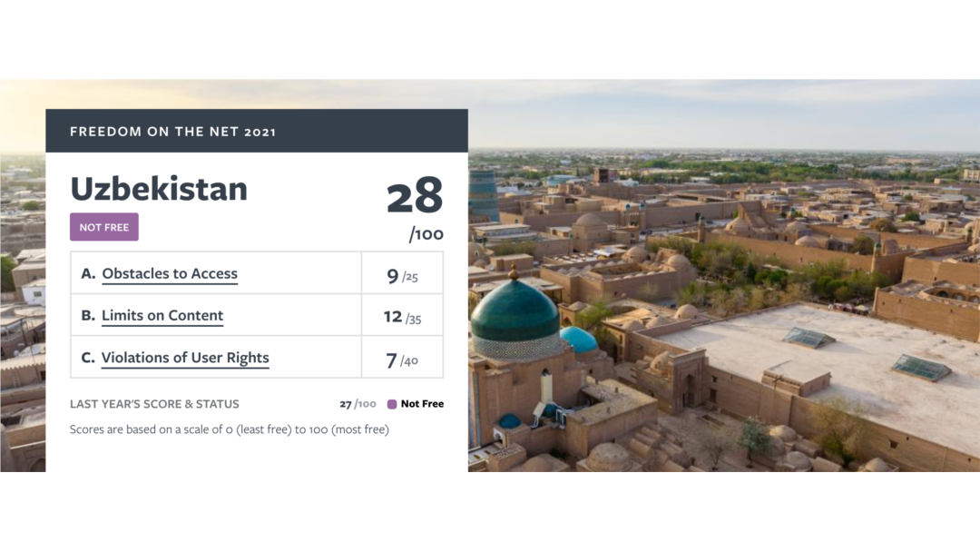The width and height of the screenshot is (980, 552).
Task: Click the 12/35 Limits on Content score
Action: click(x=403, y=317)
